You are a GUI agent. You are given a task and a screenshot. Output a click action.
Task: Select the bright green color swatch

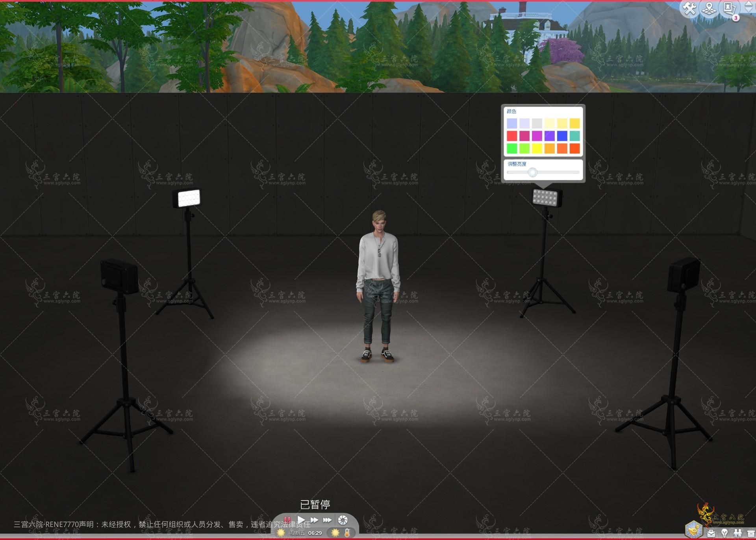(x=512, y=148)
